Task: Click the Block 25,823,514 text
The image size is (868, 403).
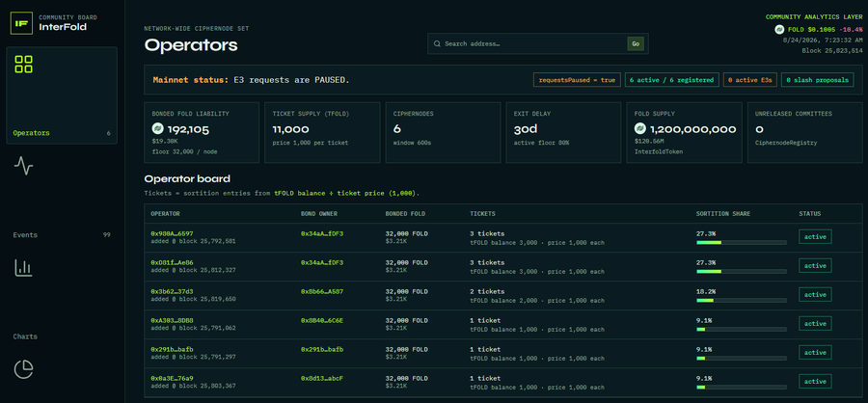Action: coord(832,50)
